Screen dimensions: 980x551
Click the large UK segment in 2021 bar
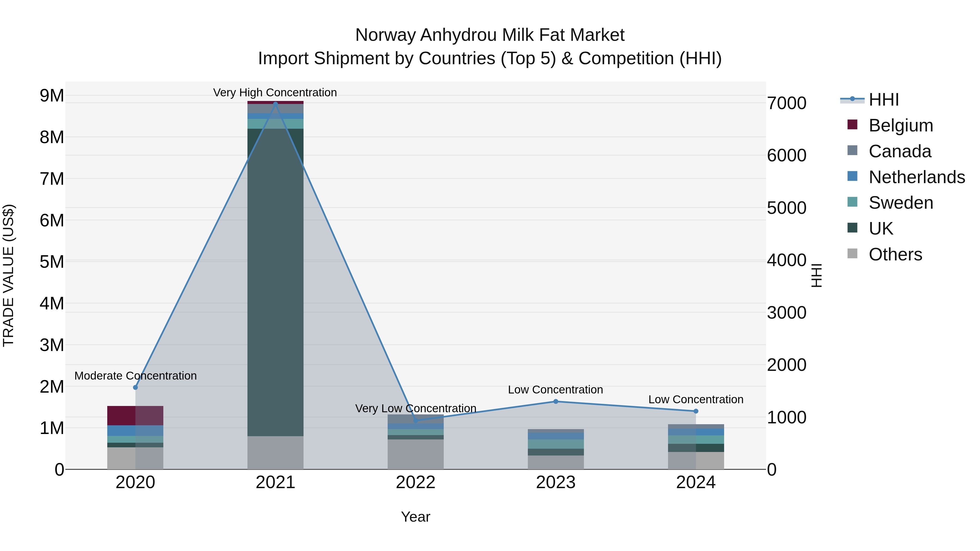(x=275, y=282)
